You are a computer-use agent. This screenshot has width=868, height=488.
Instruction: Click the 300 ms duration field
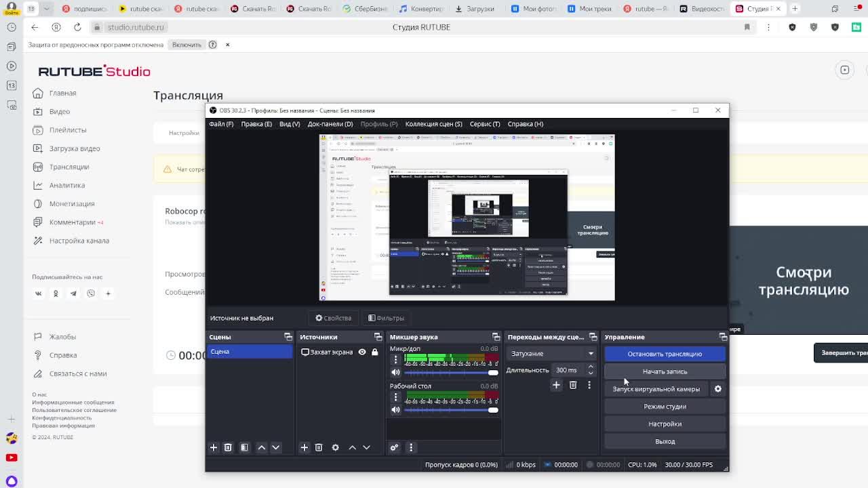(x=569, y=370)
